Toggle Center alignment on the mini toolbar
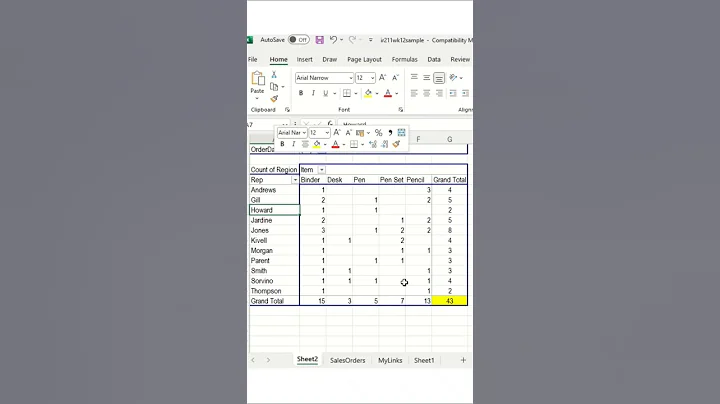 click(305, 144)
